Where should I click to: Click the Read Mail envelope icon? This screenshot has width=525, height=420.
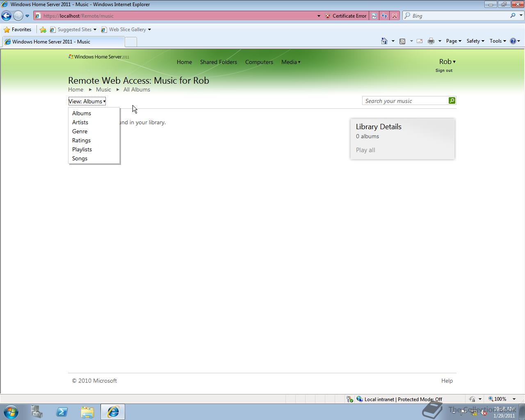click(x=420, y=41)
